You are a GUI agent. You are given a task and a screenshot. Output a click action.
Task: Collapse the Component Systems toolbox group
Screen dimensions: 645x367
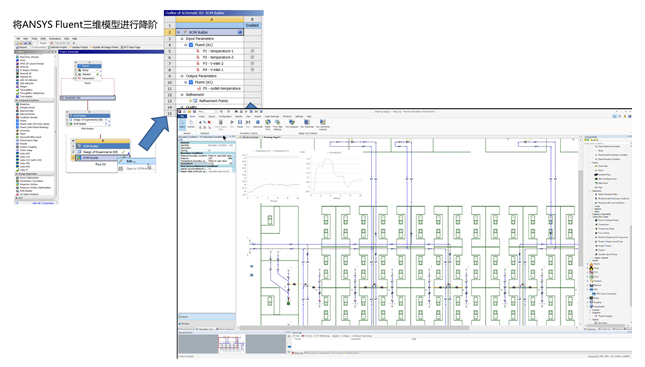[16, 100]
